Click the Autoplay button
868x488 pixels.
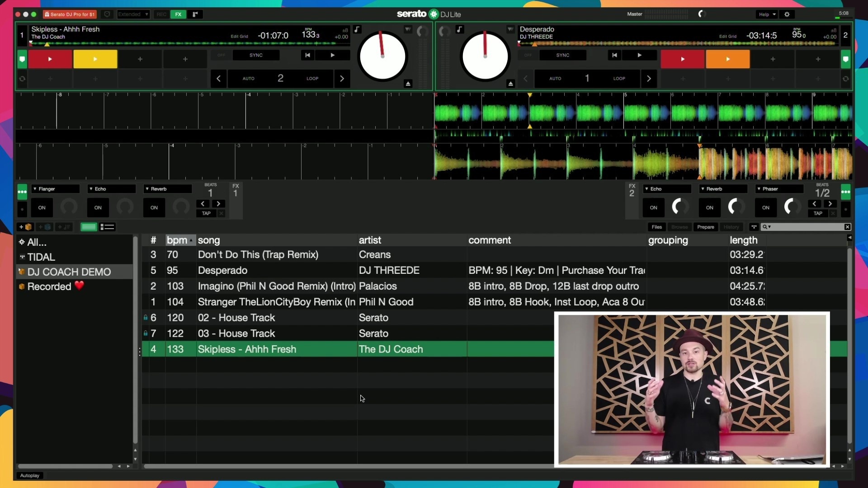30,475
